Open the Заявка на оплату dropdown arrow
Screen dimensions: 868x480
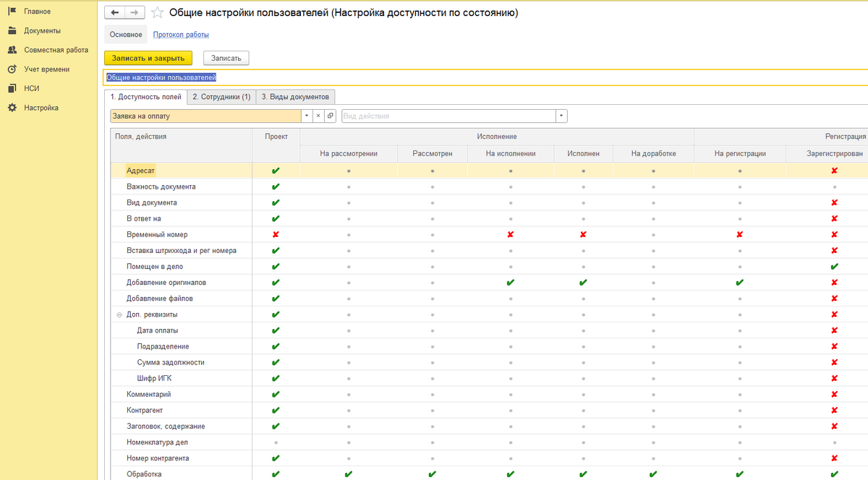pos(307,116)
